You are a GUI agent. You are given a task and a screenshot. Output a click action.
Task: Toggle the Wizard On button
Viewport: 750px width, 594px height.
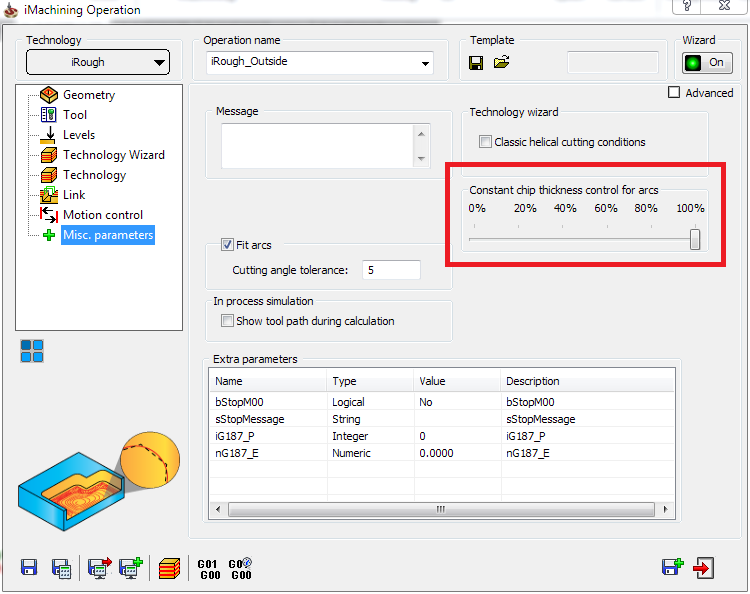pyautogui.click(x=707, y=63)
